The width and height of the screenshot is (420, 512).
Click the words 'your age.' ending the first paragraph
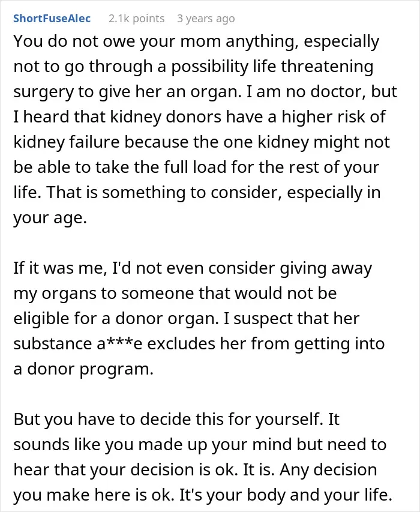click(50, 218)
